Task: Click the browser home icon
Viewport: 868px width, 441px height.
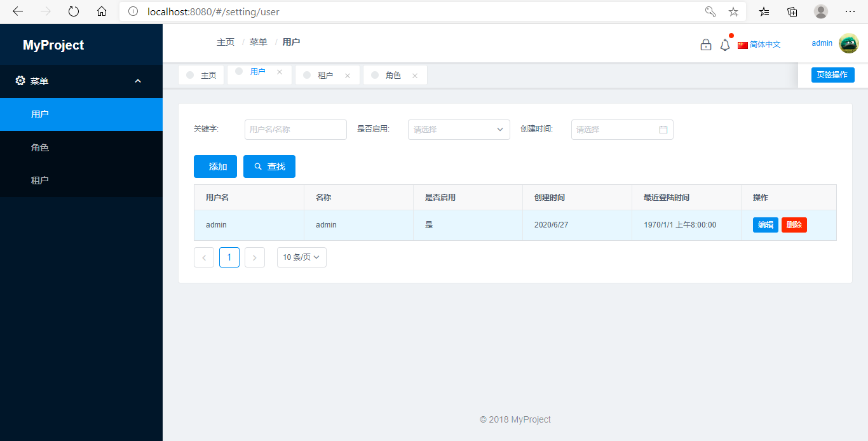Action: [102, 11]
